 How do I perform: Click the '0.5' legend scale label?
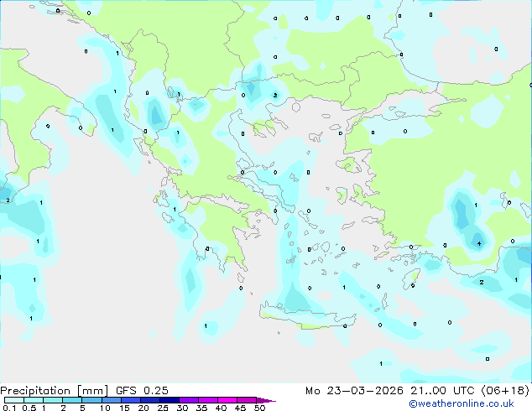point(29,408)
